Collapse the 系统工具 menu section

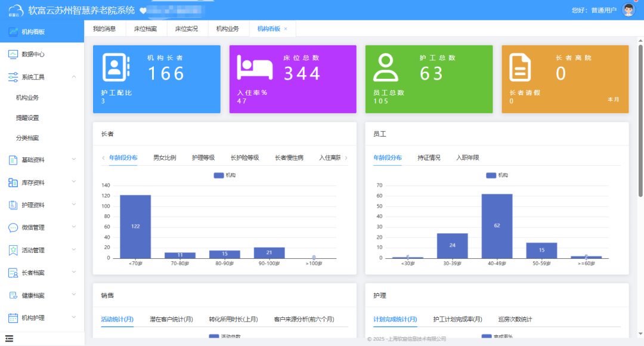74,77
